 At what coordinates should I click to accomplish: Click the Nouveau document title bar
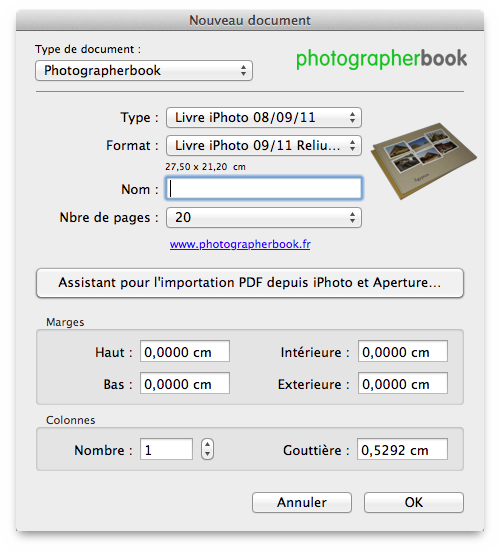(250, 20)
